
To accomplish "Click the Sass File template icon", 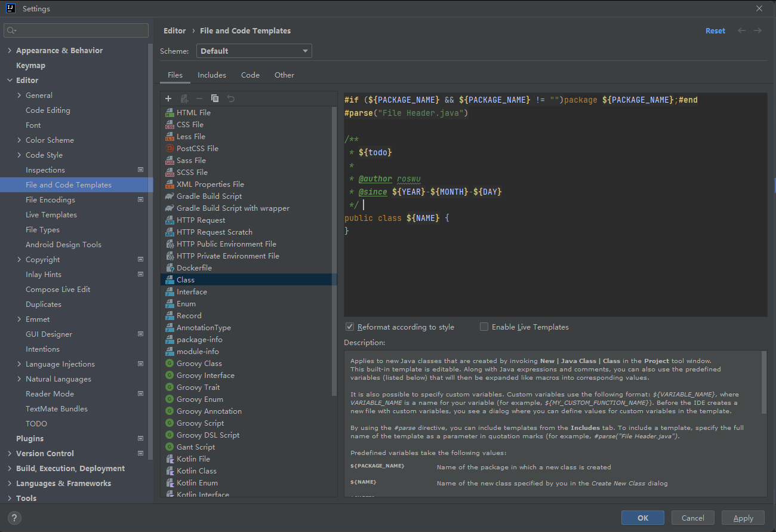I will coord(170,160).
